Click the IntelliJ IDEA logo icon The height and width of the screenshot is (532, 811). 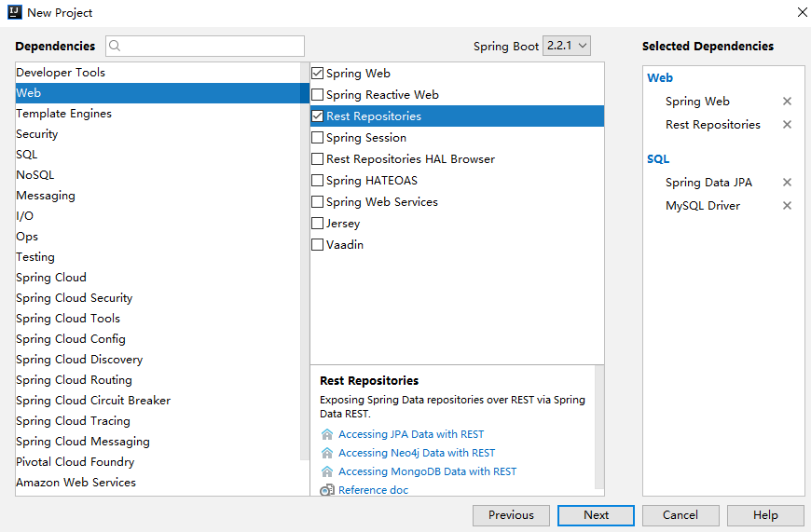click(x=14, y=12)
